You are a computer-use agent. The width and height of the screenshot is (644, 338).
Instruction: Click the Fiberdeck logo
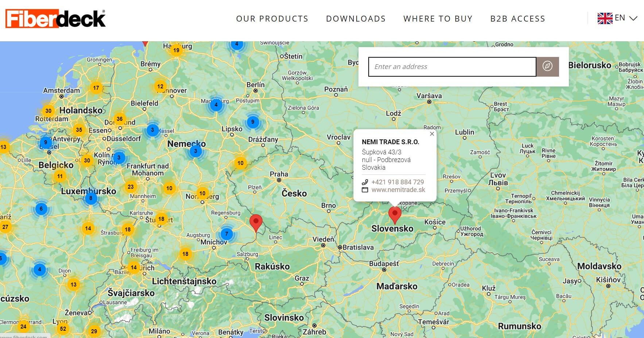(x=55, y=19)
